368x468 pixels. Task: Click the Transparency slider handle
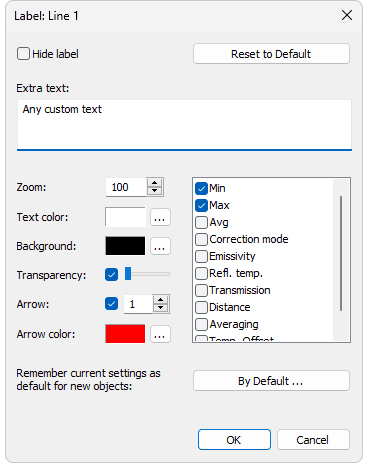tap(128, 273)
